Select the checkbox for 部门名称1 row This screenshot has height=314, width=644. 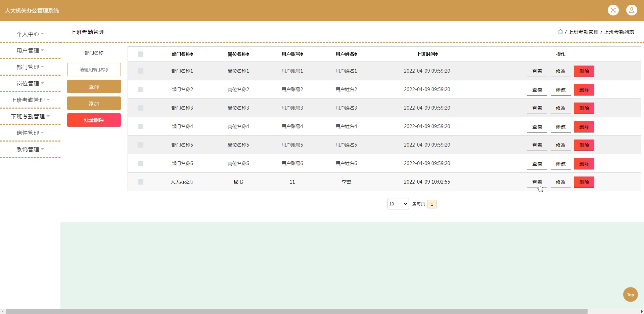pos(141,71)
